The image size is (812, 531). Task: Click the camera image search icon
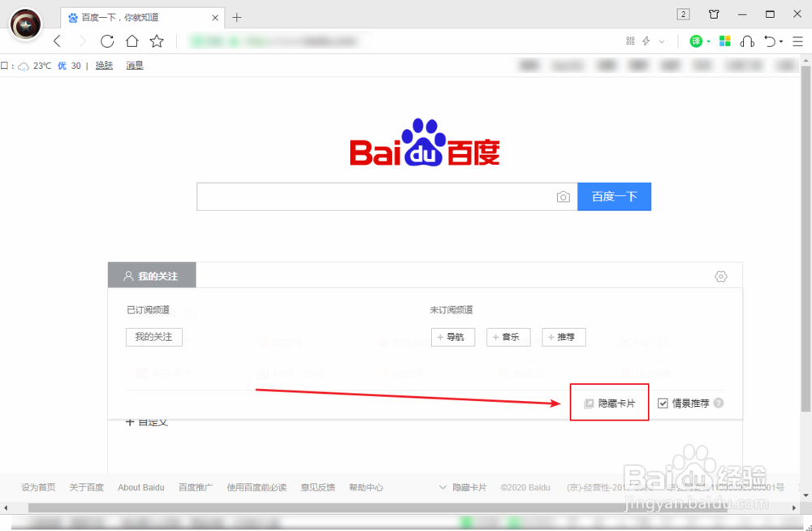tap(564, 196)
